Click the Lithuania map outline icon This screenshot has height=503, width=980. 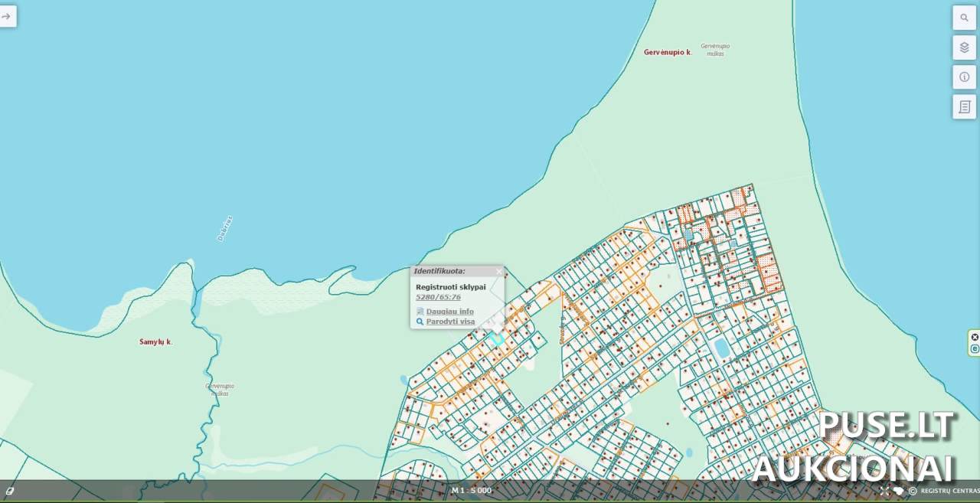(898, 491)
